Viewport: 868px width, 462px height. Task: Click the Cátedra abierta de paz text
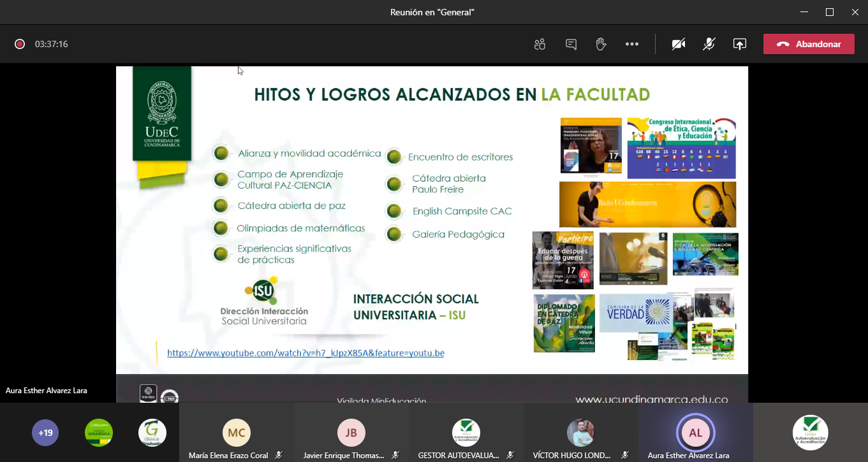(291, 206)
